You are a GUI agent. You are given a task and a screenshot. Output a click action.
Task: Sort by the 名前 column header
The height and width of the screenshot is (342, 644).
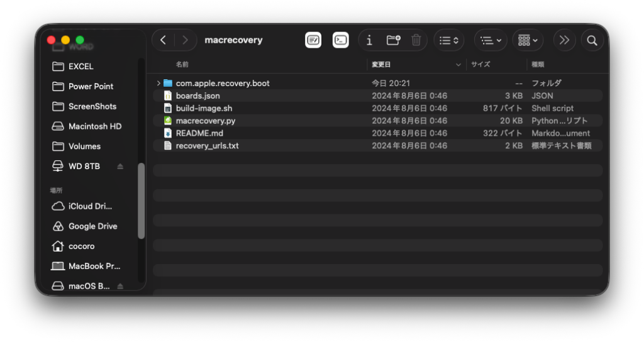tap(182, 64)
